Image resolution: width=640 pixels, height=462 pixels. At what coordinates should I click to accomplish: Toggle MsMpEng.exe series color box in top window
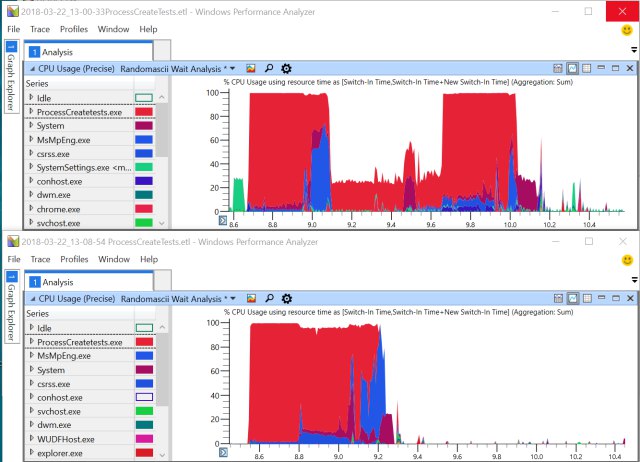tap(144, 140)
